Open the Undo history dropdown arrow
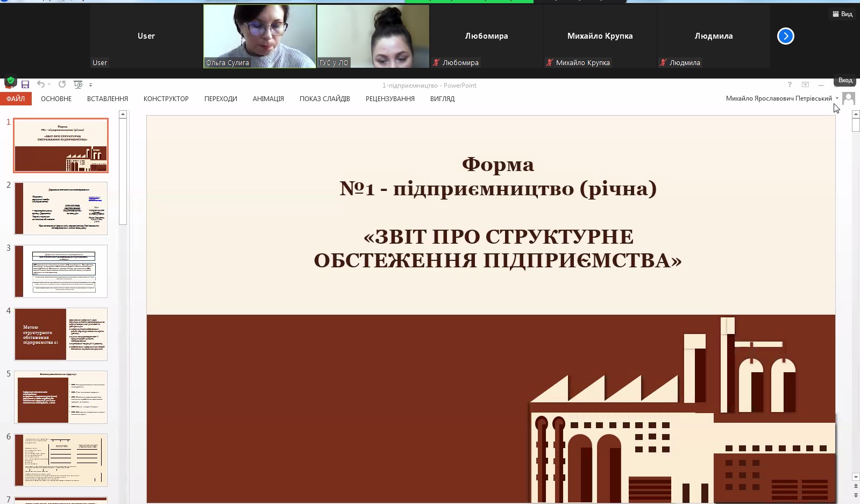 tap(49, 84)
